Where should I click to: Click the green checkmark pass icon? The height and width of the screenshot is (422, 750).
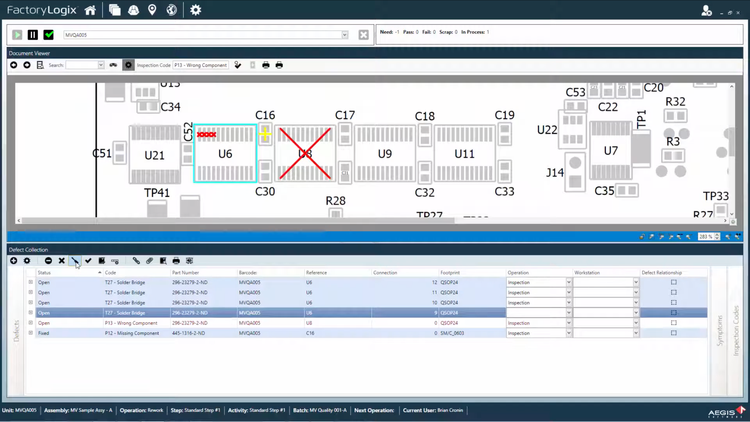point(48,35)
